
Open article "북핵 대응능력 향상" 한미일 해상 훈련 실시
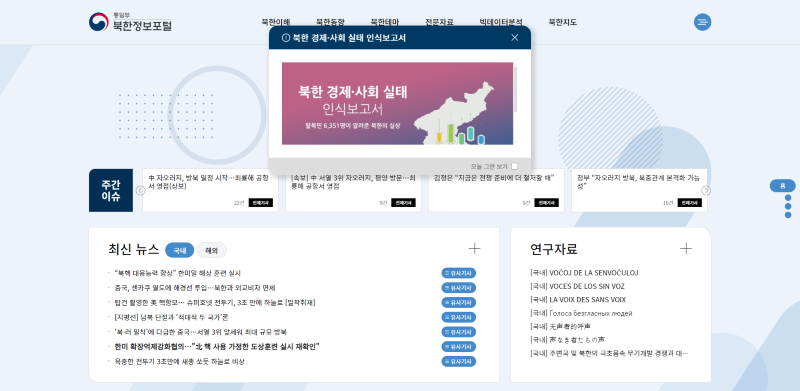pos(178,273)
